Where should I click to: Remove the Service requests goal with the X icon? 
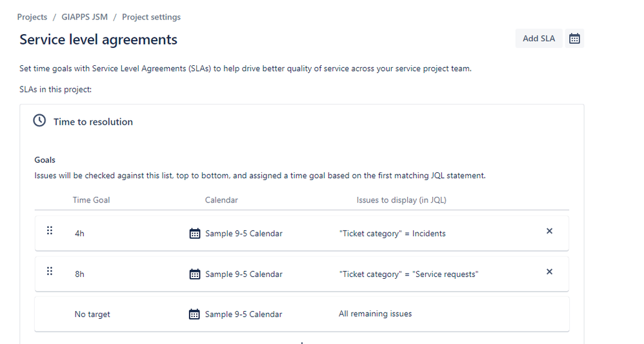(x=549, y=272)
